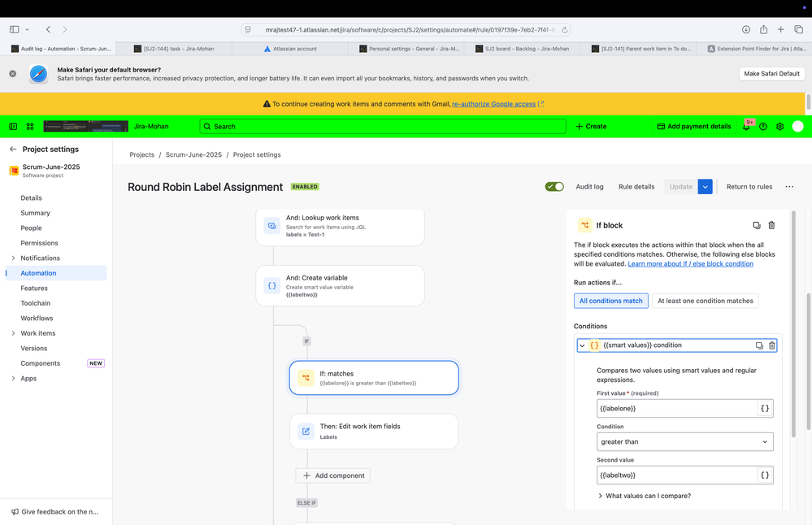The height and width of the screenshot is (525, 812).
Task: Open Jira help icon
Action: point(762,126)
